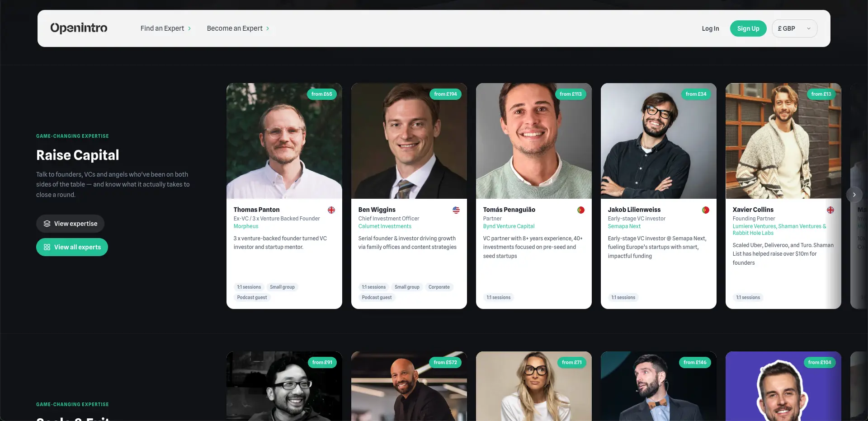Screen dimensions: 868x421
Task: Click the US flag next to Ben Wiggins
Action: pyautogui.click(x=456, y=210)
